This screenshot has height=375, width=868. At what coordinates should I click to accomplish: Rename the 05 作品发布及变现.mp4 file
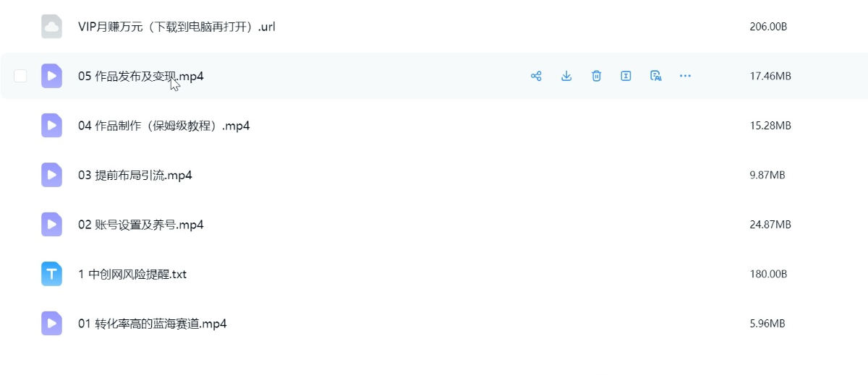click(x=626, y=76)
